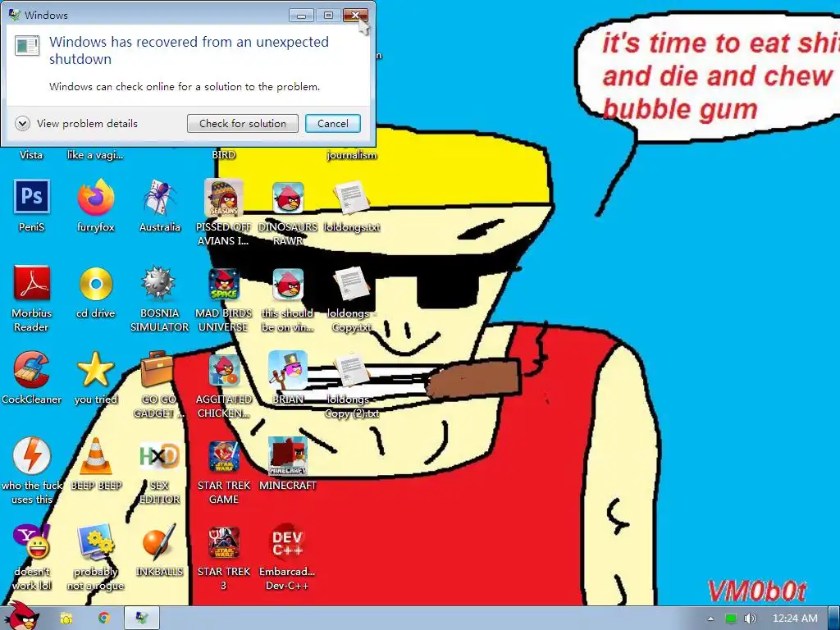The width and height of the screenshot is (840, 630).
Task: Launch the STAR TREK 3 icon
Action: coord(223,542)
